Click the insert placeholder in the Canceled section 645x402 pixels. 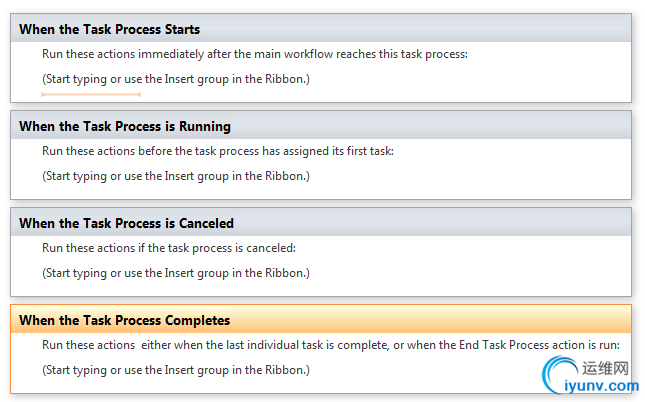(x=176, y=273)
